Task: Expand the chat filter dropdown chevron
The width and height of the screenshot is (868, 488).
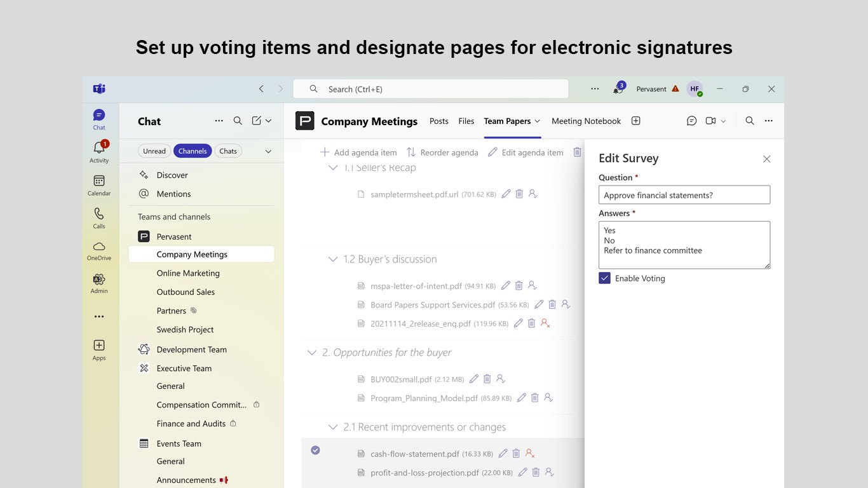Action: (x=268, y=151)
